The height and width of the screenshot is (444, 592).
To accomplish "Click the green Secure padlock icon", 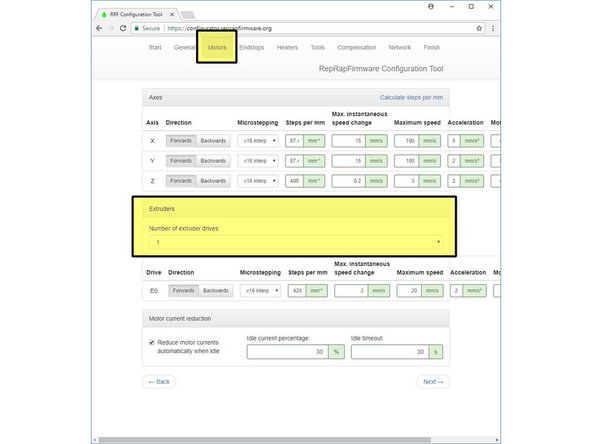I will coord(137,28).
